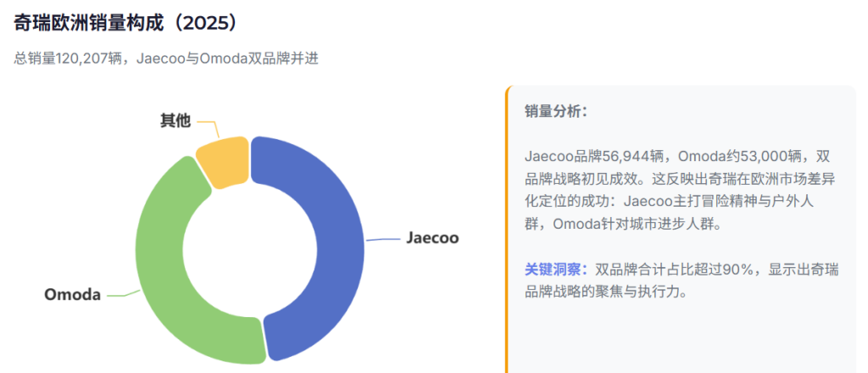Click the leader line beside the Jaecoo label

[x=383, y=240]
